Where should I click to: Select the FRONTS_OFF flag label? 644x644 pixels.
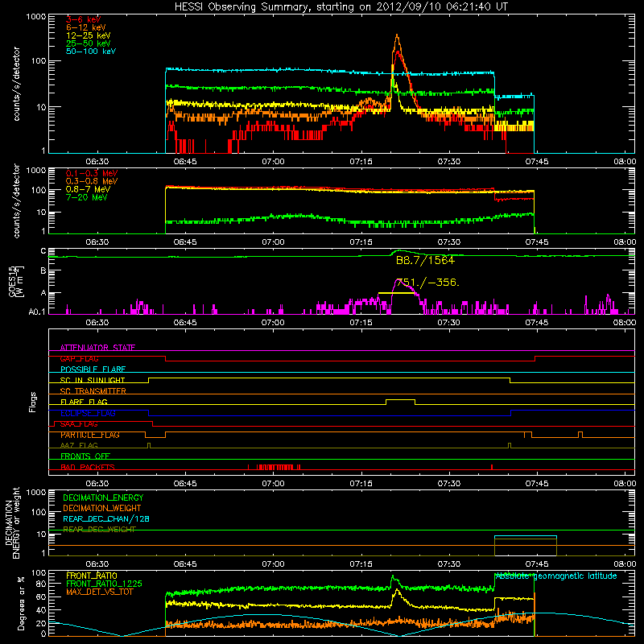pos(85,456)
